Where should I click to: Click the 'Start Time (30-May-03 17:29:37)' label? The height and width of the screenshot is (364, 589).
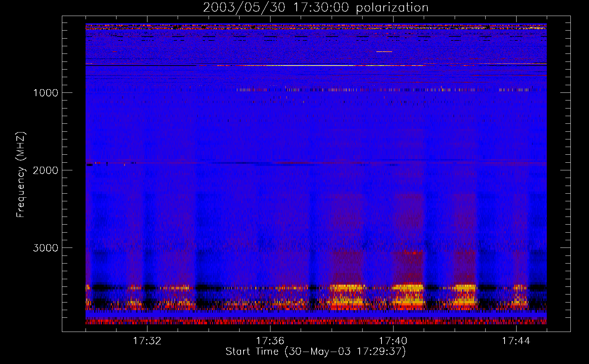316,352
